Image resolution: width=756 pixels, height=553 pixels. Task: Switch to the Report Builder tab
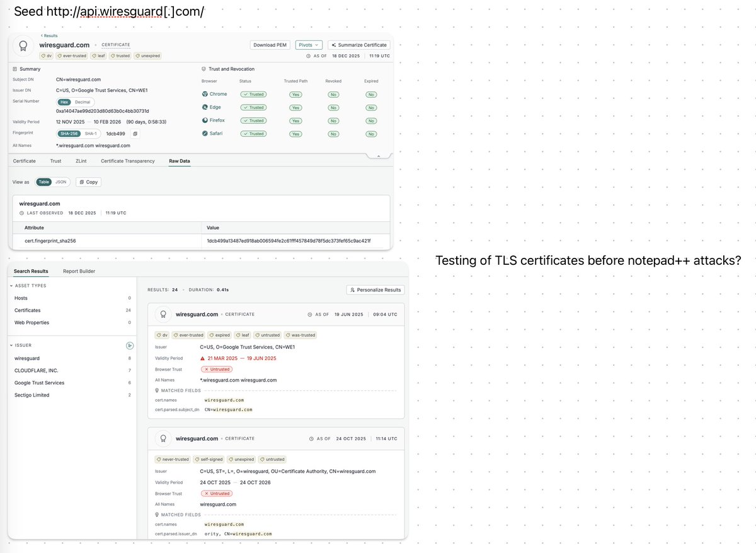click(79, 271)
